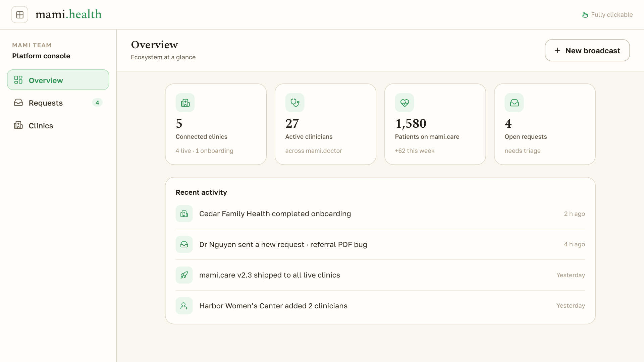Click the Overview page heading
Screen dimensions: 644x362
coord(154,45)
